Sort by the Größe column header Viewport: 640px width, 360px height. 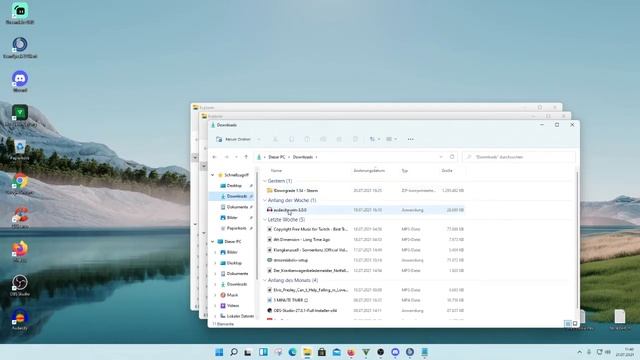[447, 171]
